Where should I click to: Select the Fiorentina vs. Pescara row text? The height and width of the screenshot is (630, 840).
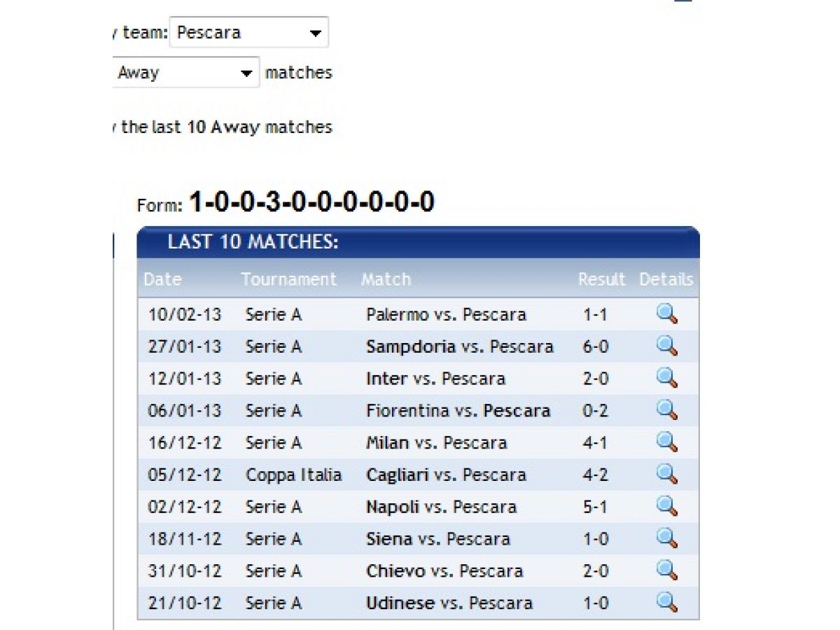pos(458,411)
